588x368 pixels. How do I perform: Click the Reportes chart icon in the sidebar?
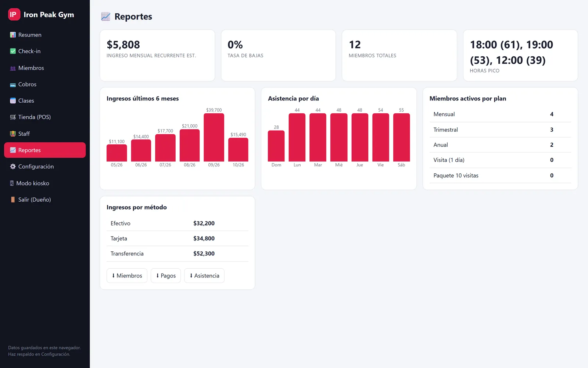[x=13, y=150]
